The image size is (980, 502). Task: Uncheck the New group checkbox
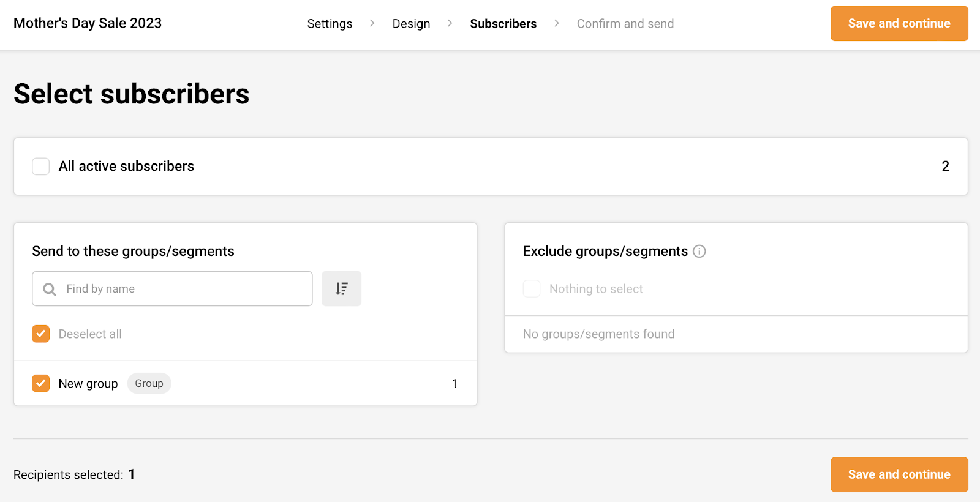click(x=41, y=383)
